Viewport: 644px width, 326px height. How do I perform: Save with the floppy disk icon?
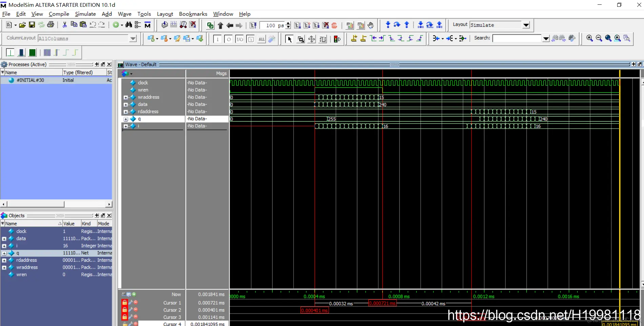coord(32,25)
